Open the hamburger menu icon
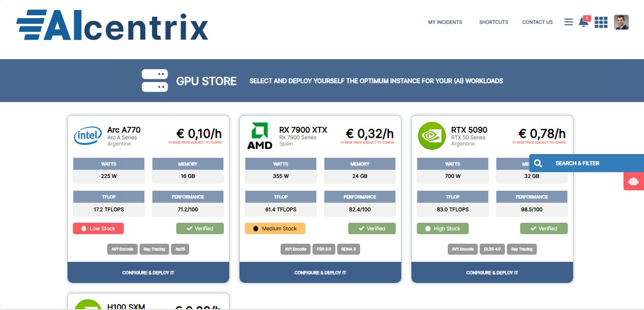644x310 pixels. [x=568, y=22]
